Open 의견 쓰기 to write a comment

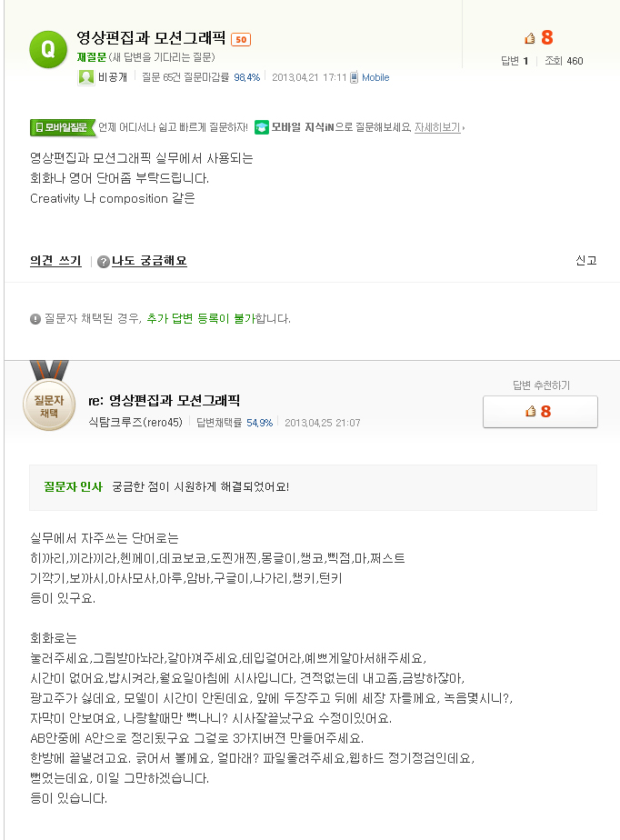point(55,261)
